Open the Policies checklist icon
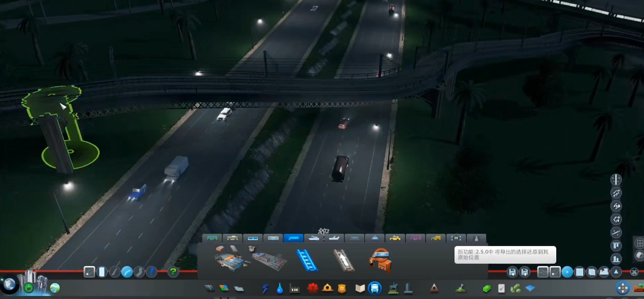Viewport: 644px width, 299px height. click(x=501, y=288)
